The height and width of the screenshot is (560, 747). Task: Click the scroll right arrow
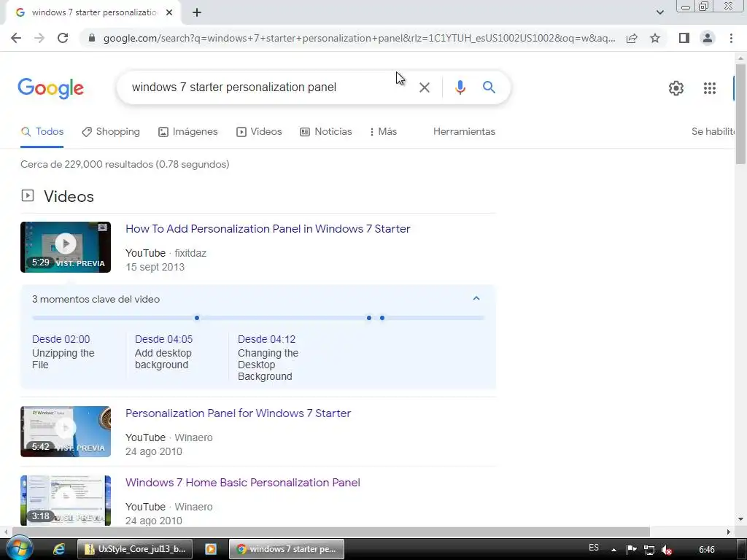point(729,532)
